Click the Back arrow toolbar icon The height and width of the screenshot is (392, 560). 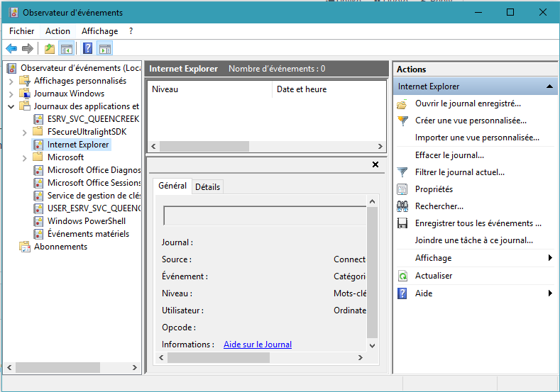click(x=11, y=48)
